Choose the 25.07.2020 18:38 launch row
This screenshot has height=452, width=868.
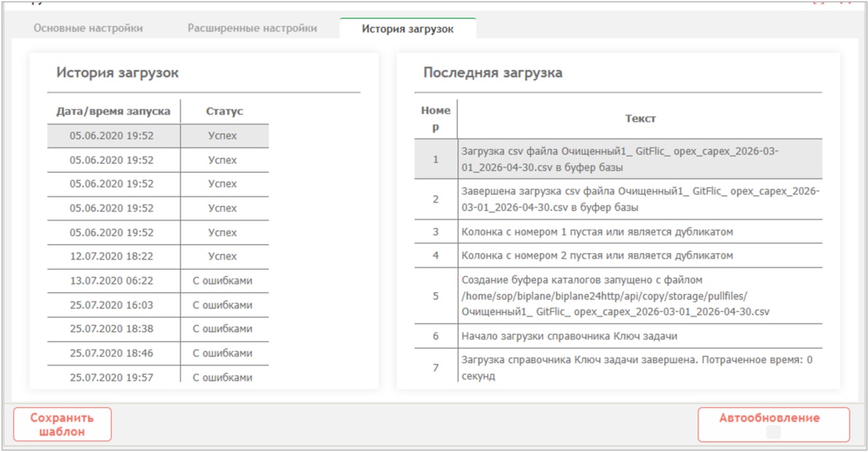point(157,329)
